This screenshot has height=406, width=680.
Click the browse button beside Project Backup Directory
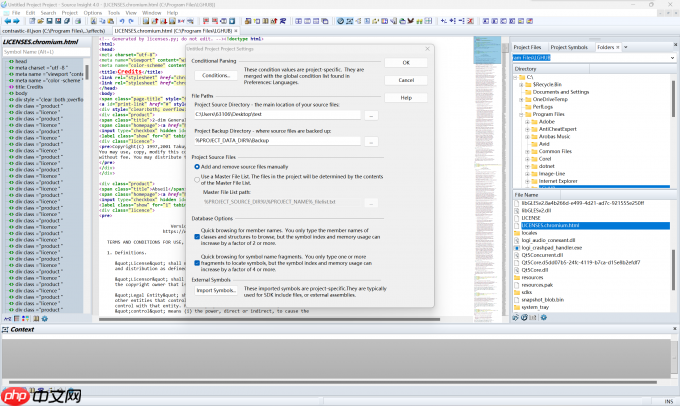coord(370,143)
